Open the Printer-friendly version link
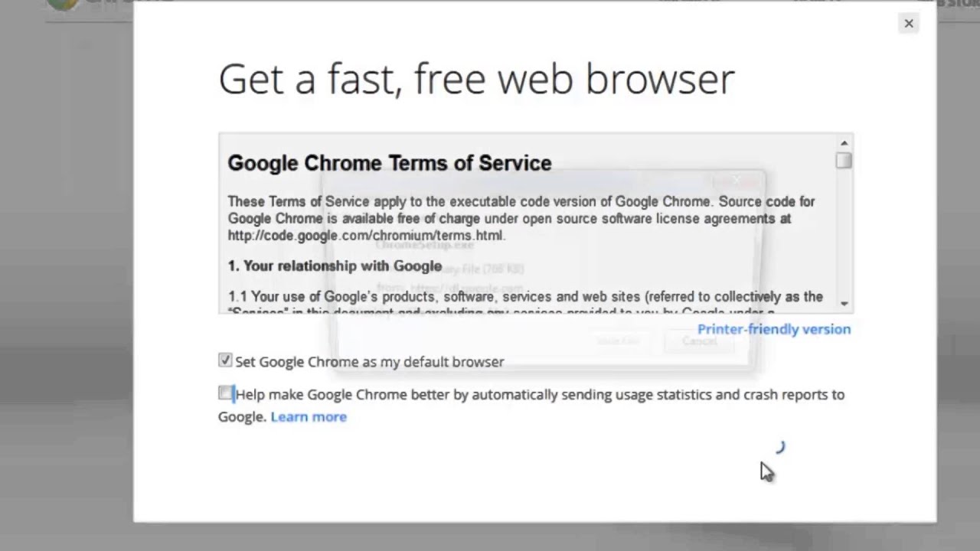Viewport: 980px width, 551px height. coord(773,329)
